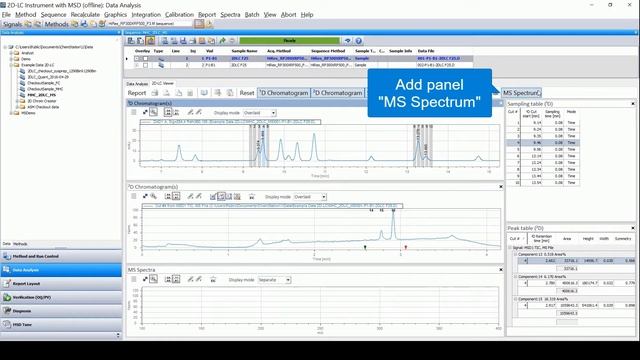Click the expand arrows icon in 1D Chromatogram toolbar

(x=145, y=112)
